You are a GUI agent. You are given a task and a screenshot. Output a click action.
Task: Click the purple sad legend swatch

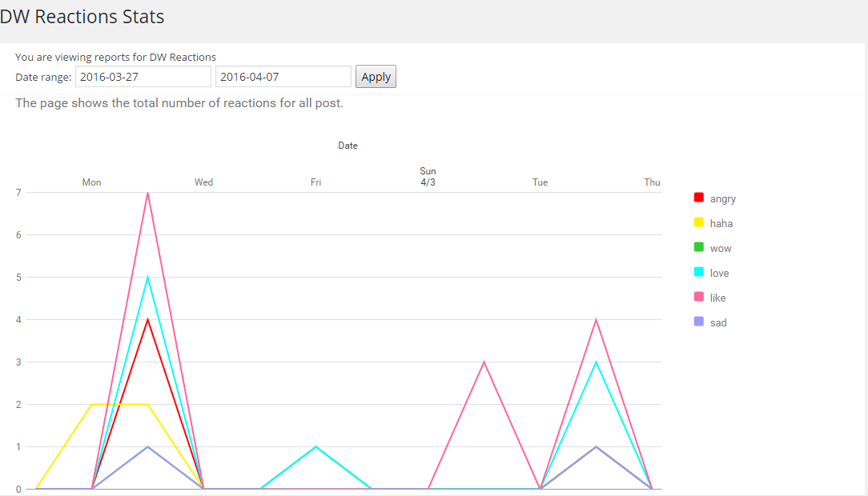click(x=698, y=322)
